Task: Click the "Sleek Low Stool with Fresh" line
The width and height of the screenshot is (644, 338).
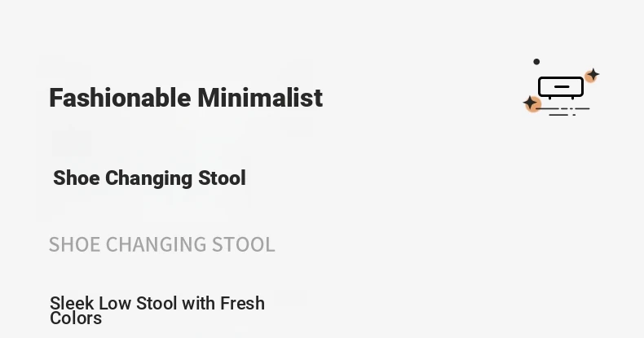Action: tap(157, 303)
